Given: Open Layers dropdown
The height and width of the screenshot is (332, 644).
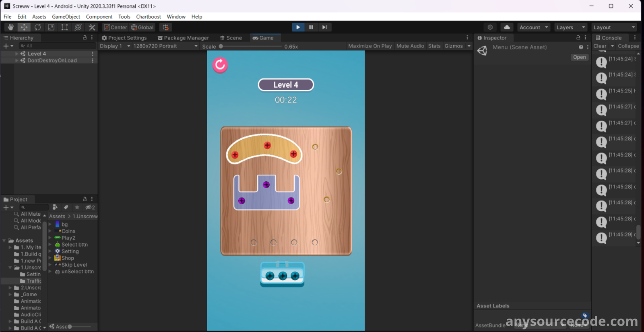Looking at the screenshot, I should click(571, 27).
